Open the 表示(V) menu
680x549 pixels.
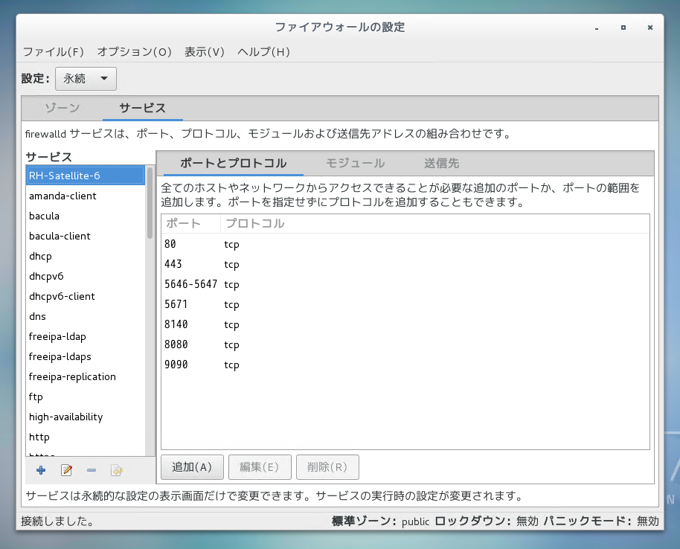pos(204,52)
